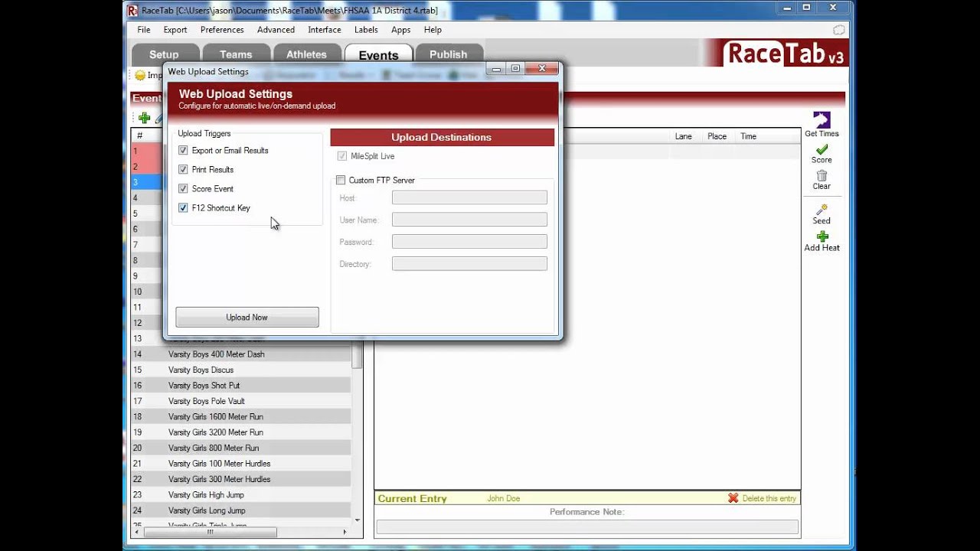The height and width of the screenshot is (551, 980).
Task: Click the event list scroll down arrow
Action: coord(357,520)
